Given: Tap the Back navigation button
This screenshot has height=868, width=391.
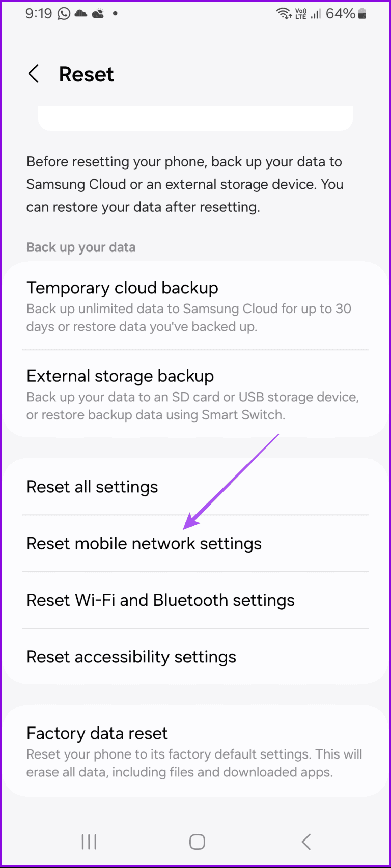Looking at the screenshot, I should click(x=305, y=842).
